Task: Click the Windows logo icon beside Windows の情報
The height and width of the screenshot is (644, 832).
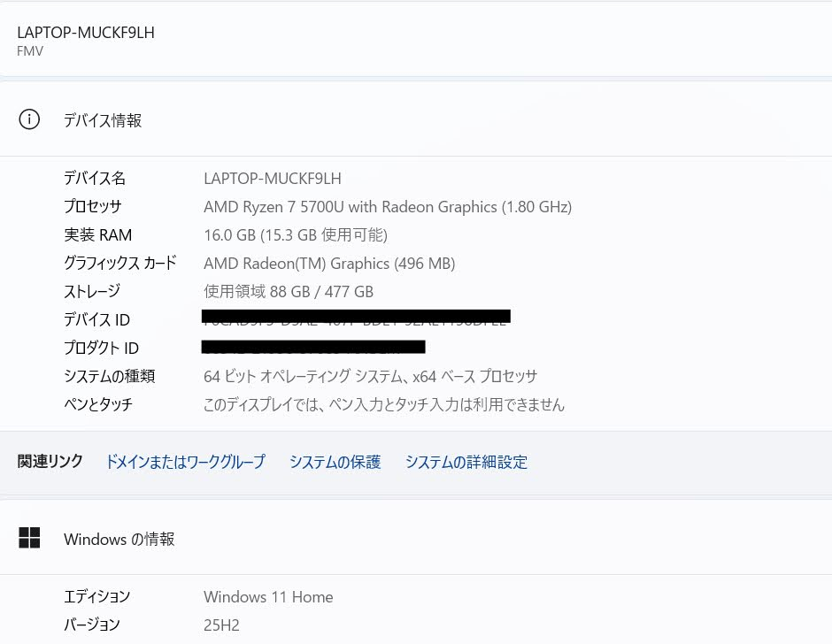Action: click(29, 537)
